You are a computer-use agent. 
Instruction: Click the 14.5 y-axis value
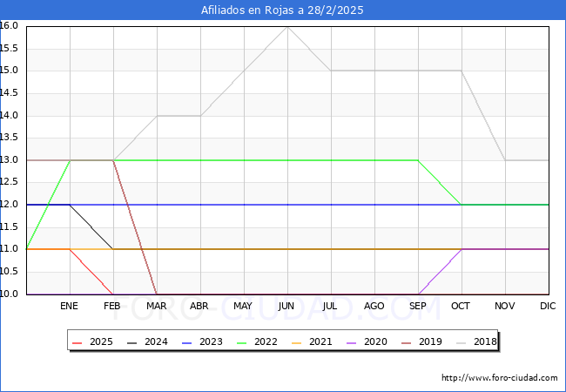[x=9, y=92]
